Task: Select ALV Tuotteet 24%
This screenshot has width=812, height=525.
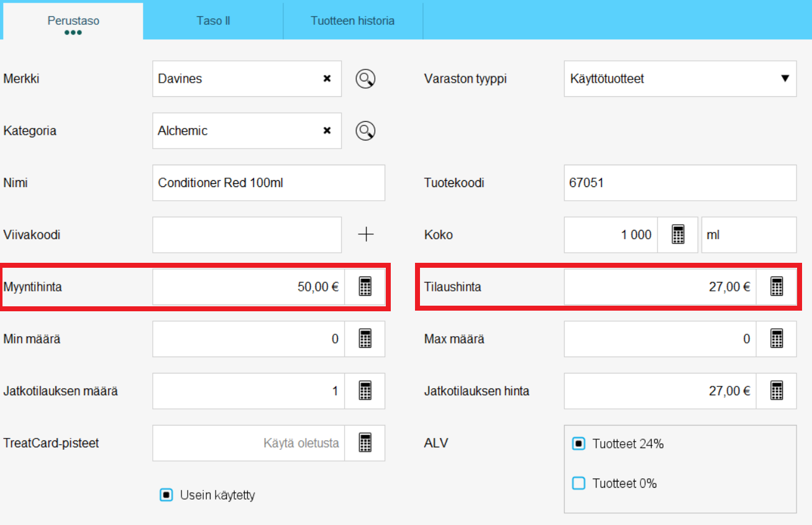Action: click(578, 444)
